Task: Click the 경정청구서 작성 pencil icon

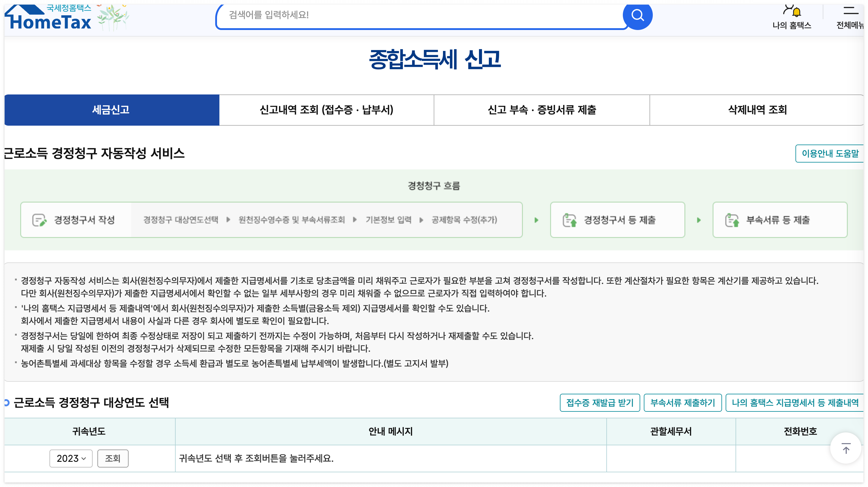Action: click(39, 220)
